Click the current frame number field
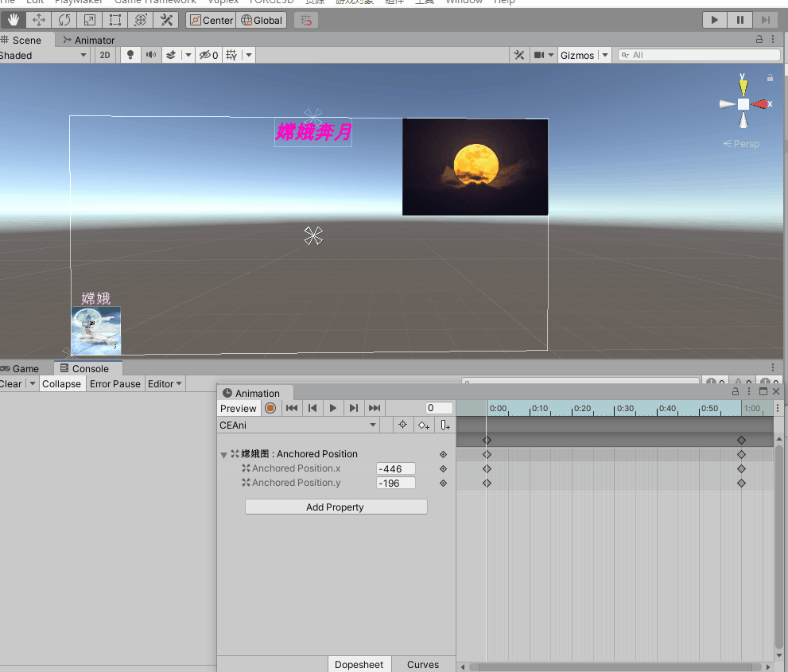788x672 pixels. tap(439, 408)
